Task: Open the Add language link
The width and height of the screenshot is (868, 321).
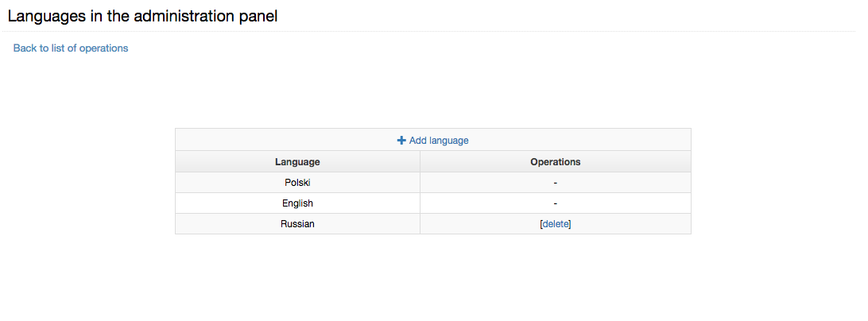Action: (433, 141)
